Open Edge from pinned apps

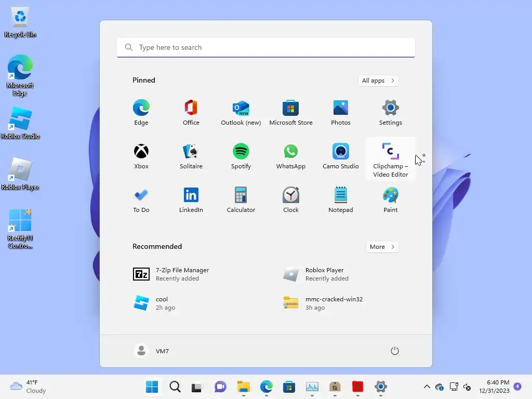coord(141,113)
